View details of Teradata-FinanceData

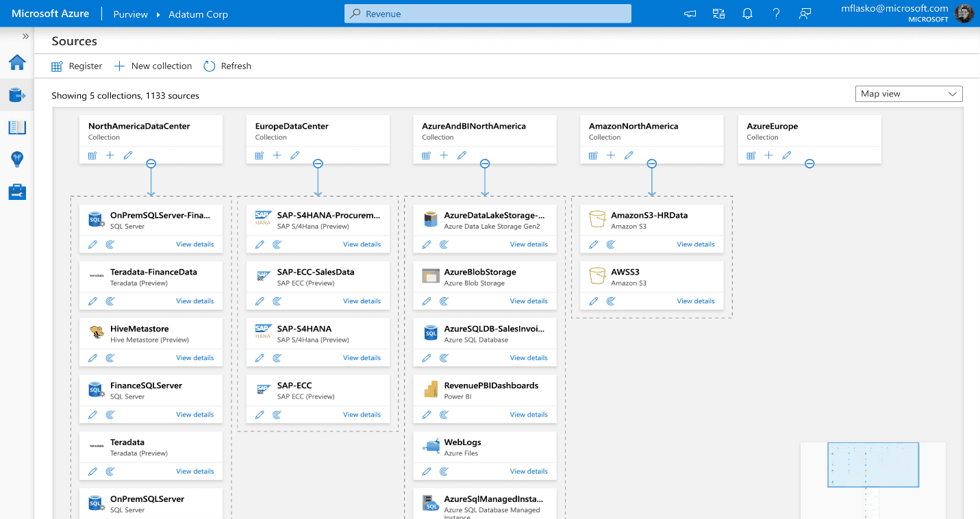pyautogui.click(x=194, y=301)
